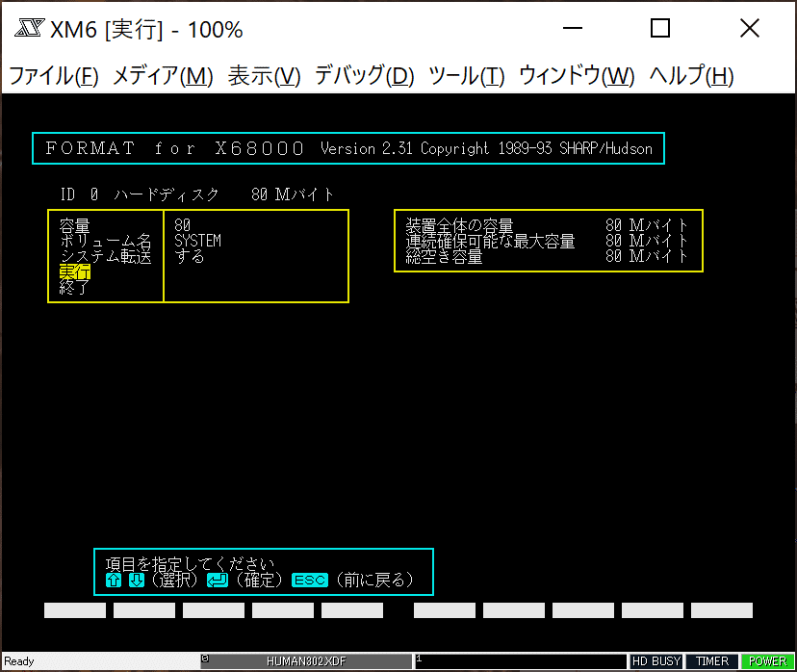Screen dimensions: 797x672
Task: Click the green POWER indicator
Action: (x=767, y=661)
